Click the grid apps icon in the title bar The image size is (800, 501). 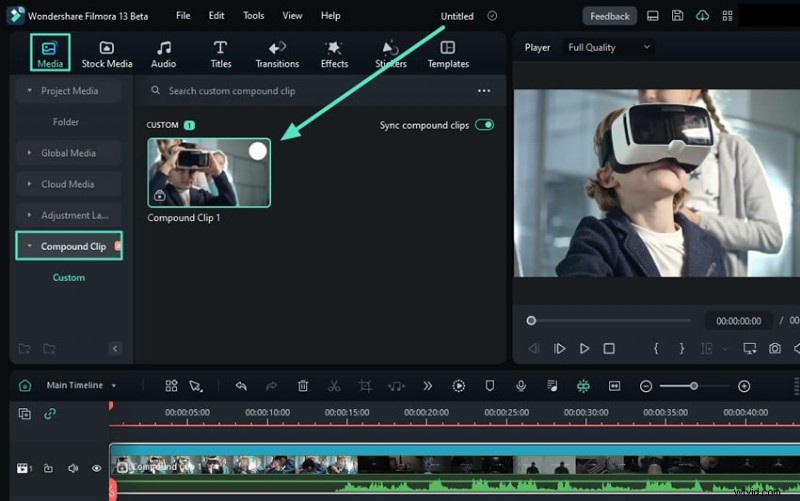728,16
